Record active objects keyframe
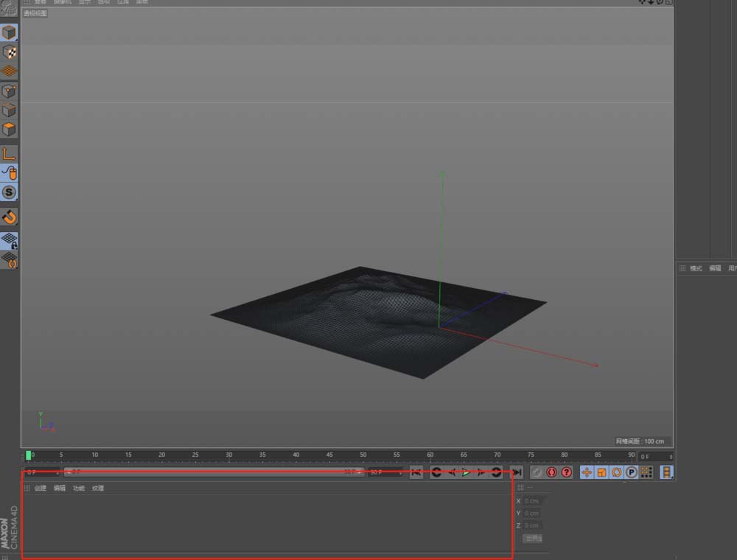Viewport: 737px width, 560px height. 537,472
